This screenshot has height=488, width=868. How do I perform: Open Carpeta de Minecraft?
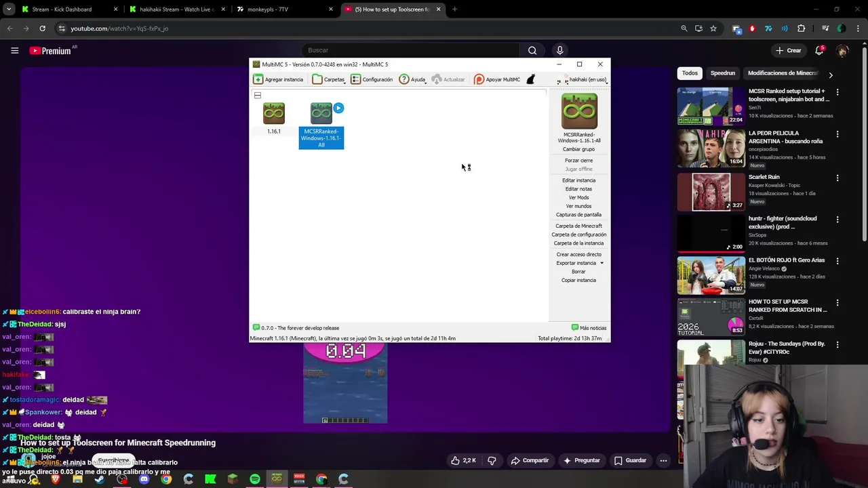click(x=578, y=226)
